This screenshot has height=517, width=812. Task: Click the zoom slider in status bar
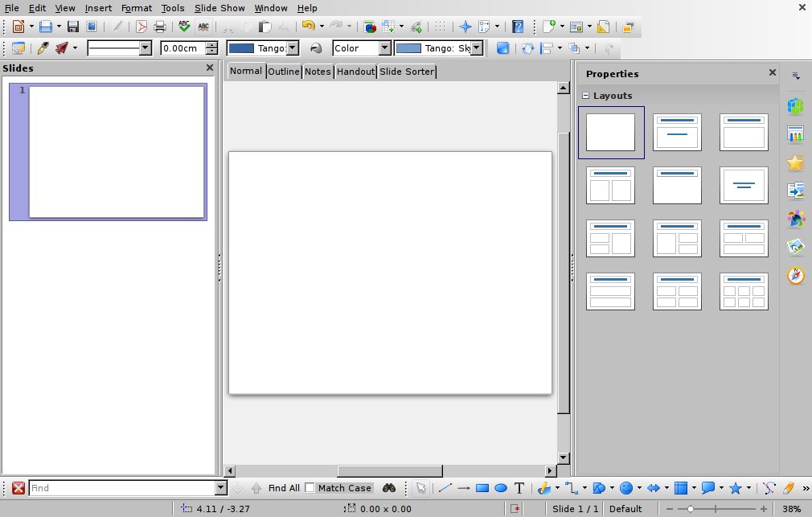pyautogui.click(x=691, y=509)
